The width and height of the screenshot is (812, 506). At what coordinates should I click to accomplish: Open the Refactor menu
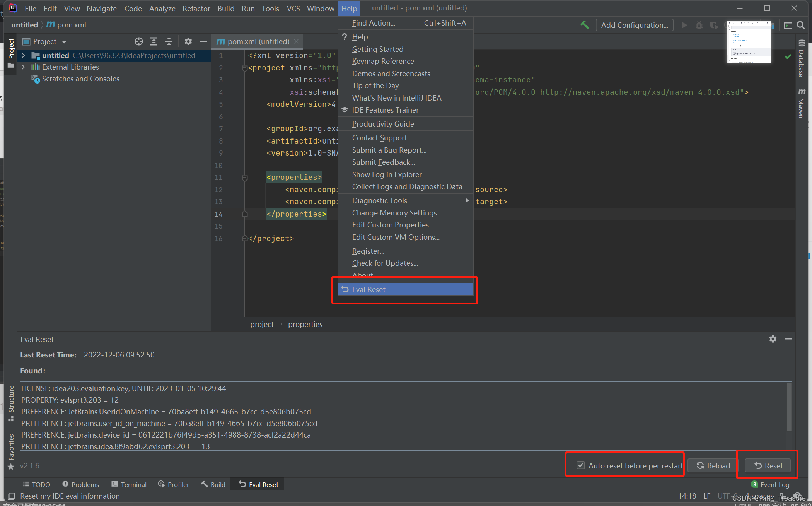[196, 9]
